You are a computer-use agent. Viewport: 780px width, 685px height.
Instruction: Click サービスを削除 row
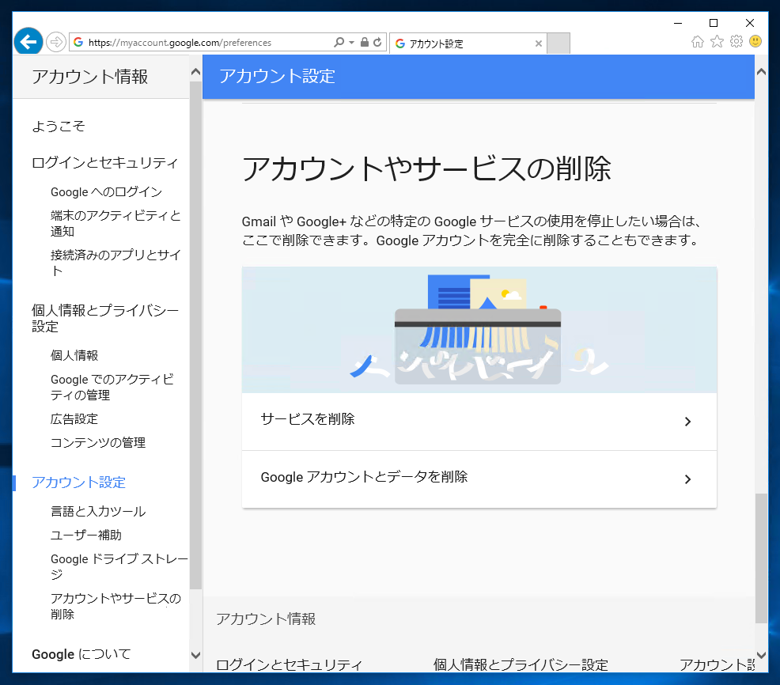[x=479, y=421]
